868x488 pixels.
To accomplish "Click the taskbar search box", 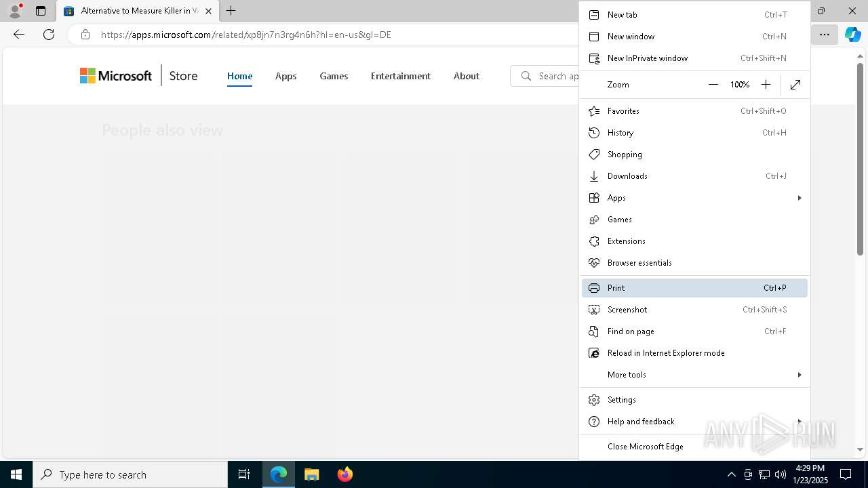I will coord(130,474).
